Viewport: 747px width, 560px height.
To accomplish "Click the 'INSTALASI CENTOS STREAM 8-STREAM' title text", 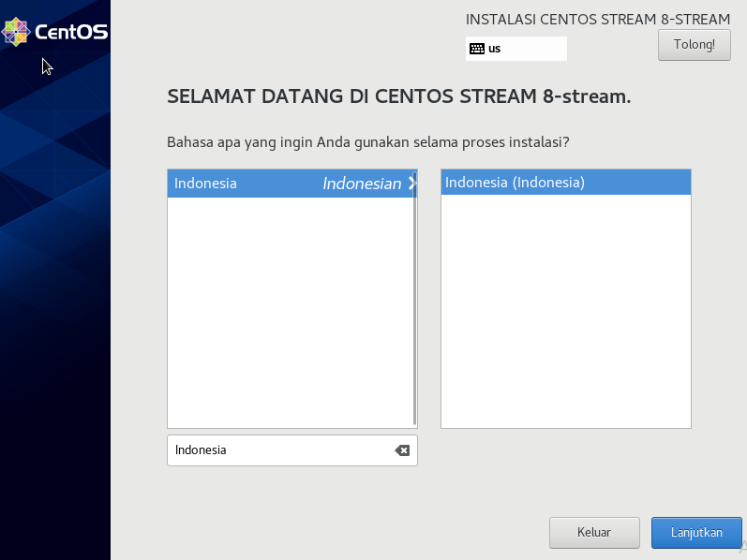I will (x=597, y=20).
